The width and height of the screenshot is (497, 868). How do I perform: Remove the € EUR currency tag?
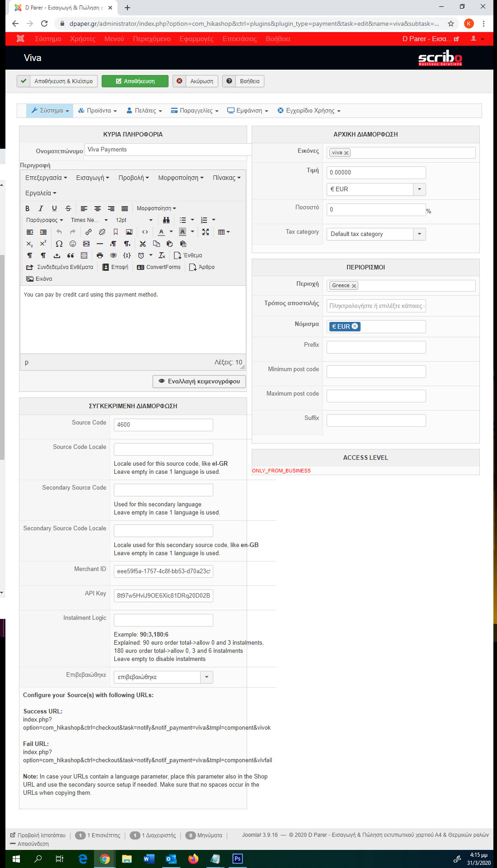(x=355, y=326)
